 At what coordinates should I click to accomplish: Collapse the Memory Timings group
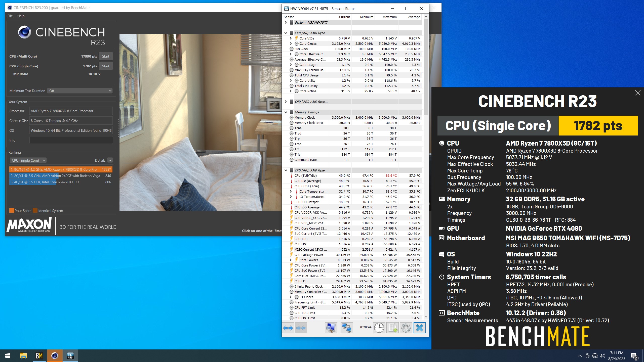[286, 112]
